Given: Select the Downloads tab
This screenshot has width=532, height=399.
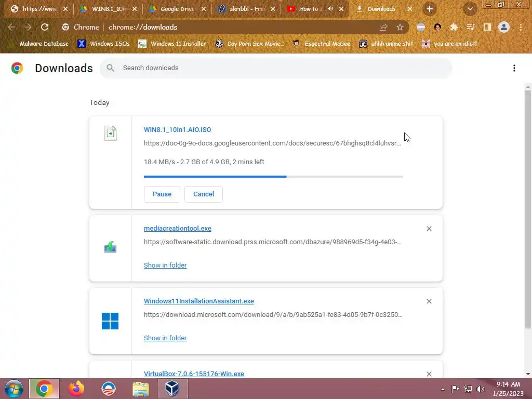Looking at the screenshot, I should [x=381, y=9].
